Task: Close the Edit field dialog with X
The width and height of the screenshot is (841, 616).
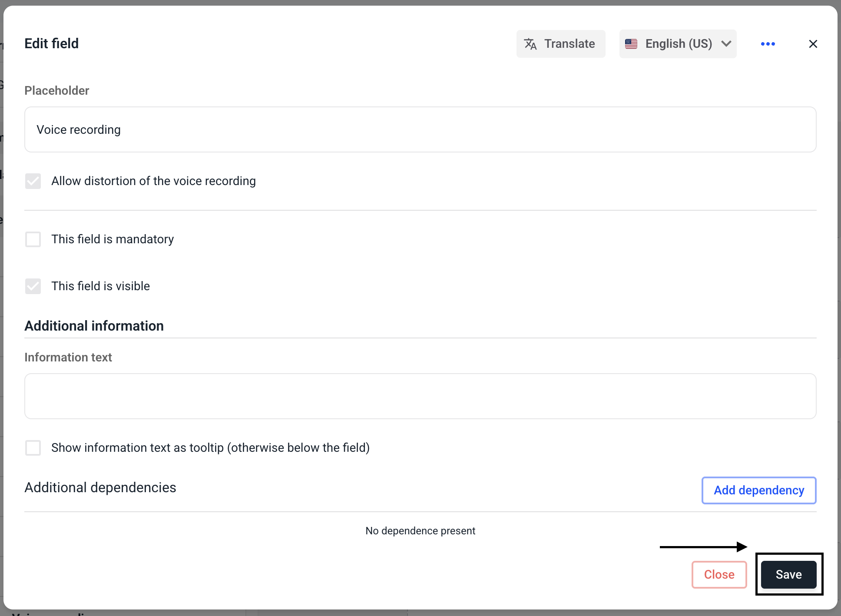Action: click(x=813, y=44)
